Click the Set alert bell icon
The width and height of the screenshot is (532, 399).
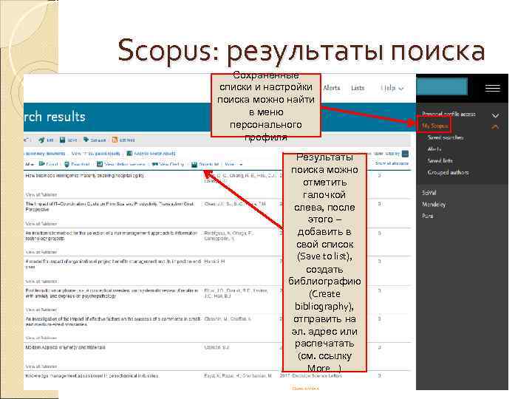tap(86, 140)
